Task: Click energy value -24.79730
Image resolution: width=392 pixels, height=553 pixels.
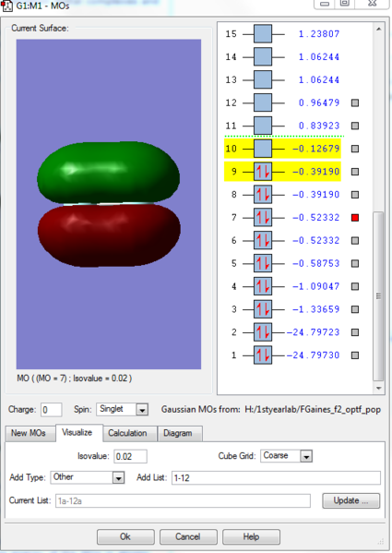Action: click(313, 355)
